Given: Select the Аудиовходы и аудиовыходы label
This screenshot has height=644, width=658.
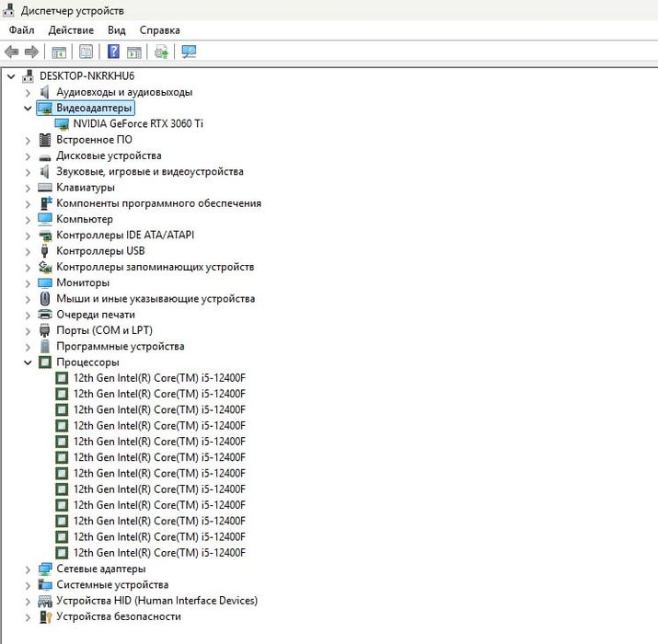Looking at the screenshot, I should tap(124, 92).
